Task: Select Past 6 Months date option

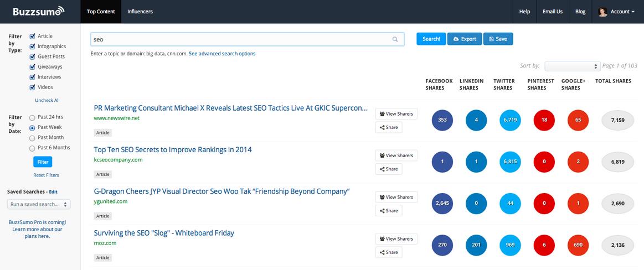Action: point(32,148)
